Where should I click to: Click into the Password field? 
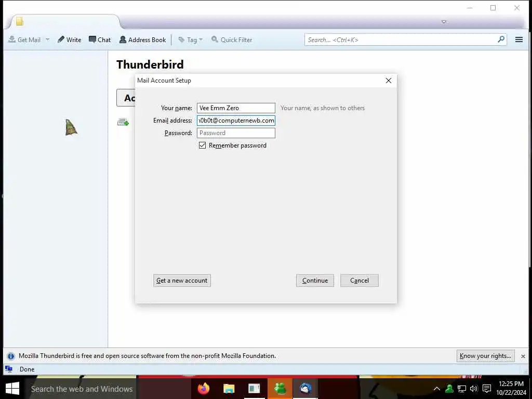click(236, 133)
